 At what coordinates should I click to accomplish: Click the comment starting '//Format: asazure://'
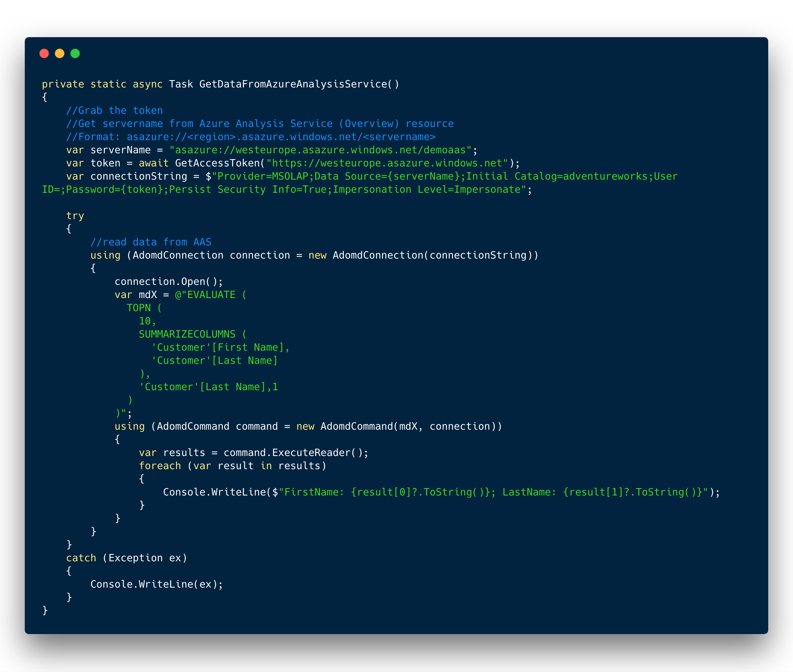pos(251,137)
